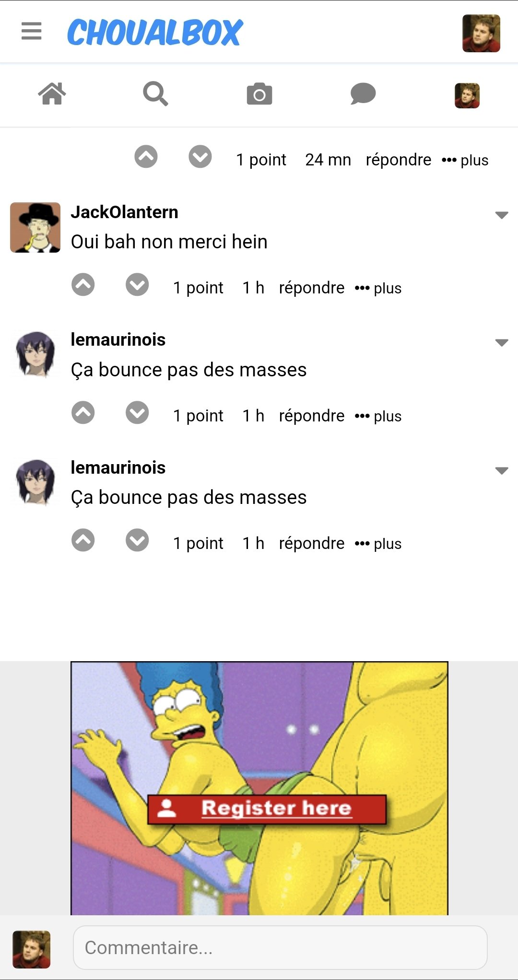Click the JackOlantern username
518x980 pixels.
coord(125,212)
